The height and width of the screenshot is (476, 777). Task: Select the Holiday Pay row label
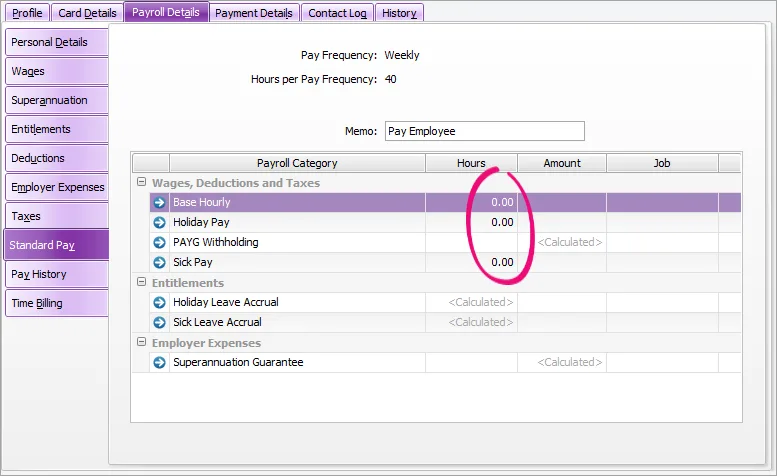[x=201, y=222]
